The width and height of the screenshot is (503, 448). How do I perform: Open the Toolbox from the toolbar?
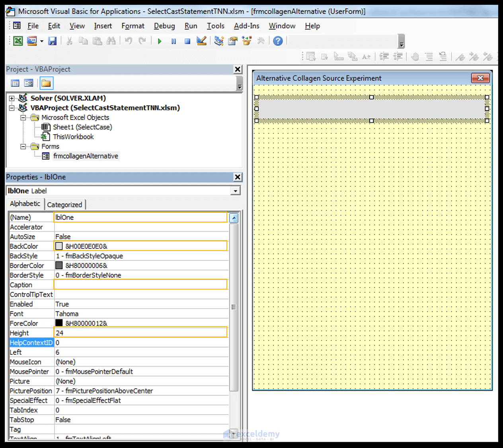261,41
